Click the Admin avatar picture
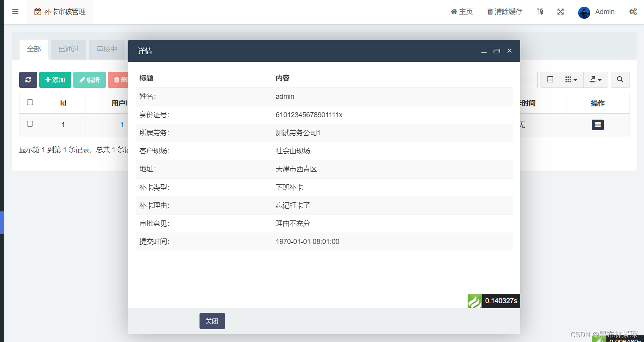 pos(584,12)
